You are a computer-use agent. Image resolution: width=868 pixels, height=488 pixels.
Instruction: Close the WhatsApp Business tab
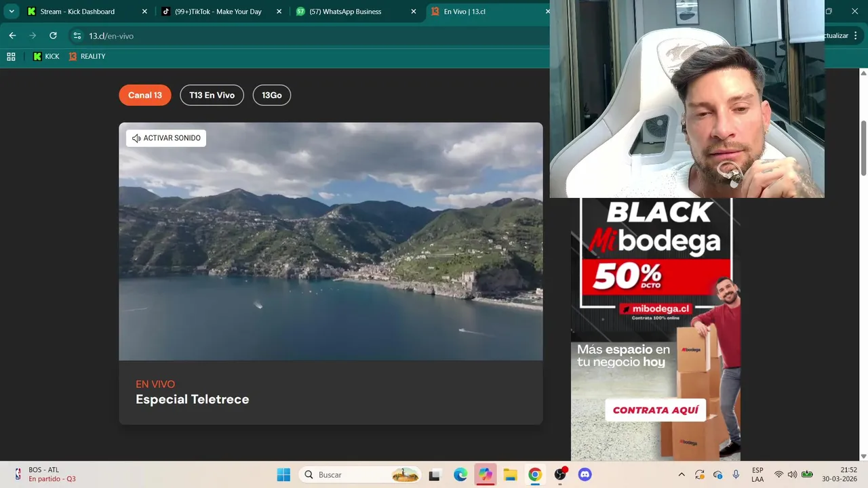(414, 12)
